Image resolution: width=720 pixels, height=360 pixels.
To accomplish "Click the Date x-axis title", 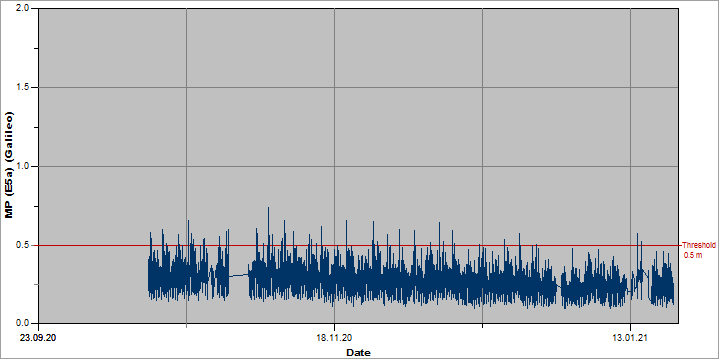I will tap(358, 353).
